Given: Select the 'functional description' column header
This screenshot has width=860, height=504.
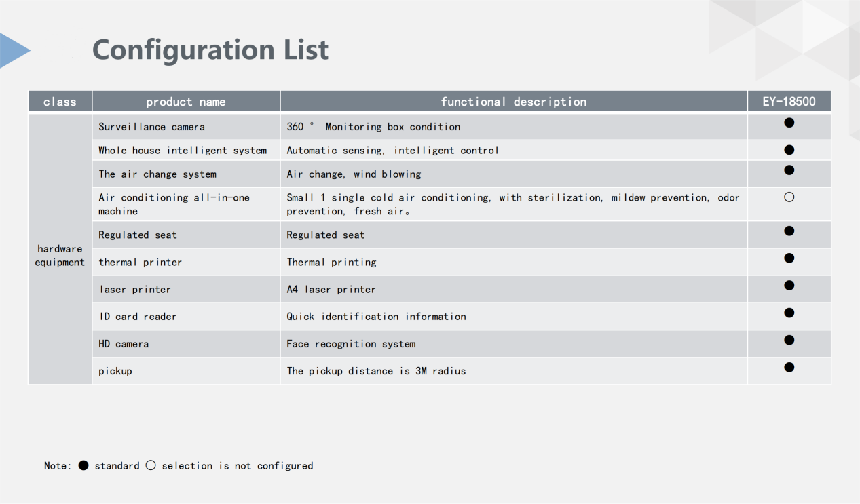Looking at the screenshot, I should tap(514, 102).
